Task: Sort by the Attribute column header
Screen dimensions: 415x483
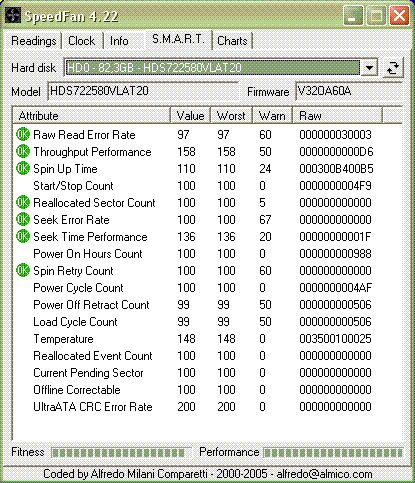Action: tap(91, 116)
